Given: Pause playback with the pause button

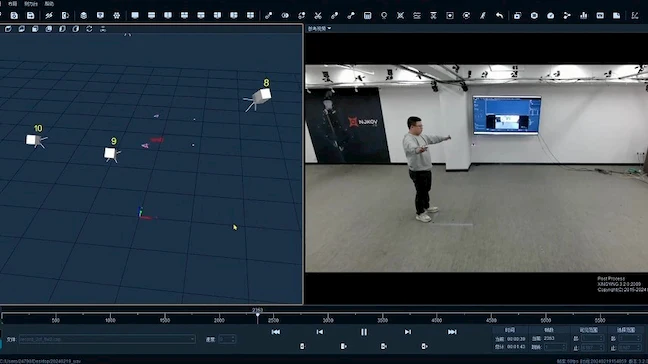Looking at the screenshot, I should (x=364, y=332).
